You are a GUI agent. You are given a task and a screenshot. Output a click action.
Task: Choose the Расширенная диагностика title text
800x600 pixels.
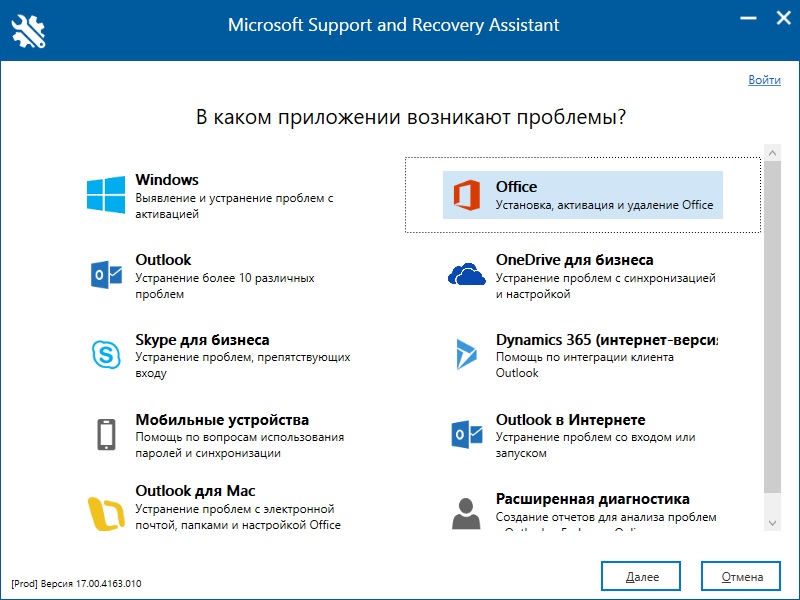coord(593,499)
